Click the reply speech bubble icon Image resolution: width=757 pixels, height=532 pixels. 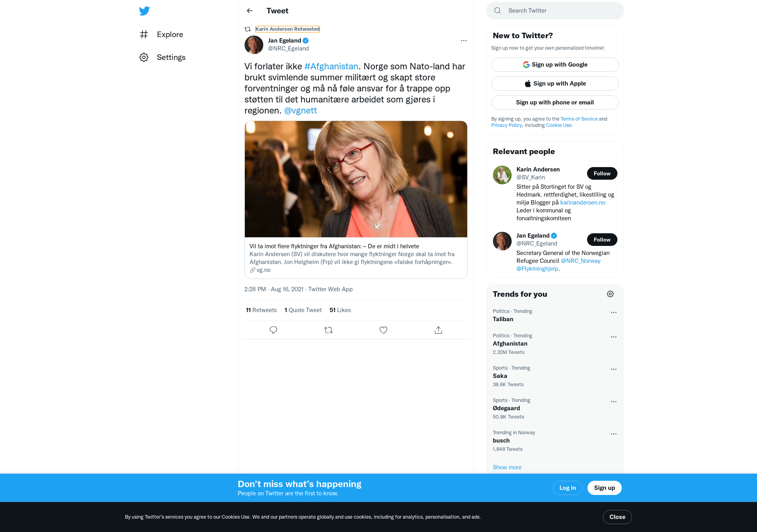point(273,330)
